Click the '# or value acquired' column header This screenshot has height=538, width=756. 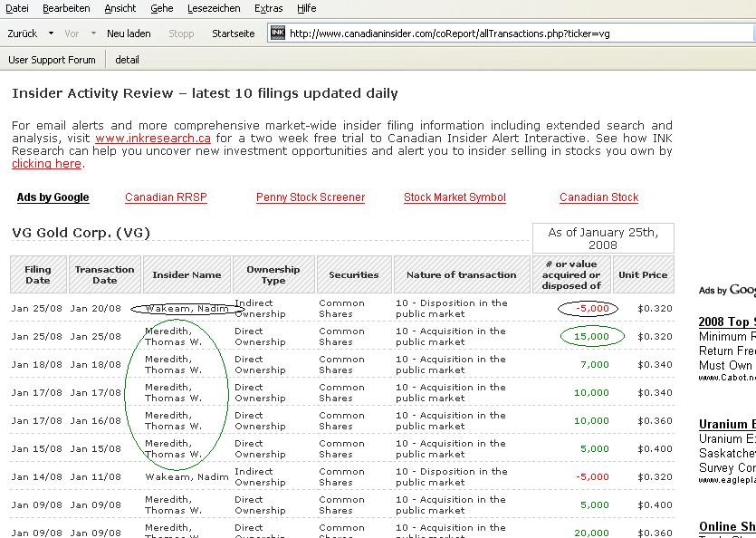(571, 274)
